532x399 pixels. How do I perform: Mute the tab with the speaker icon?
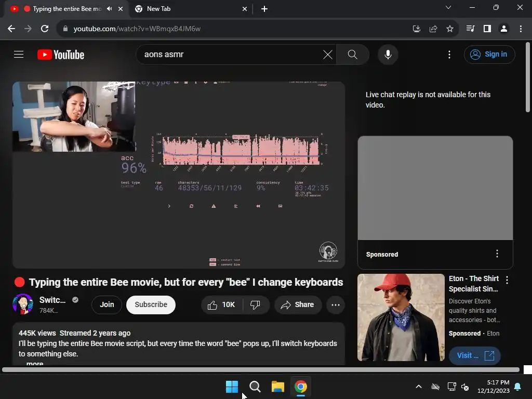(109, 9)
